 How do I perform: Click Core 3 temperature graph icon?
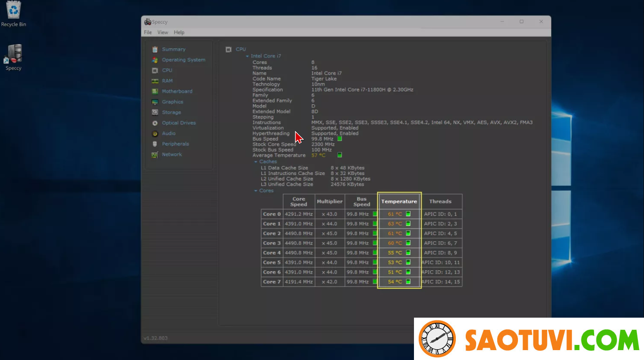pos(408,243)
